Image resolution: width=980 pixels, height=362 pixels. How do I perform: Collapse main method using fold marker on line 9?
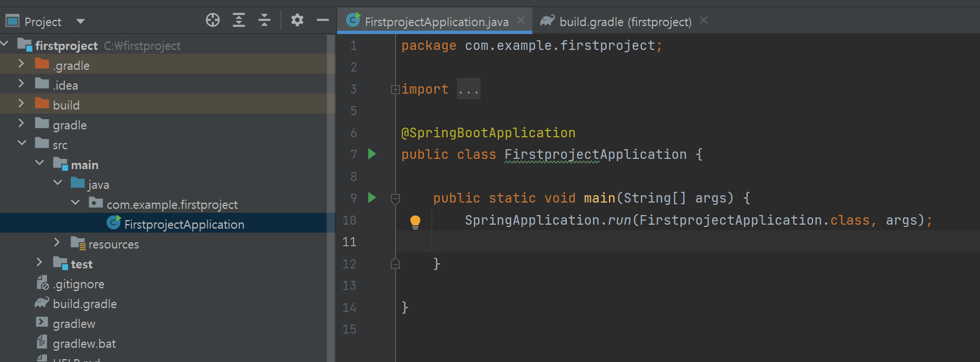tap(396, 198)
